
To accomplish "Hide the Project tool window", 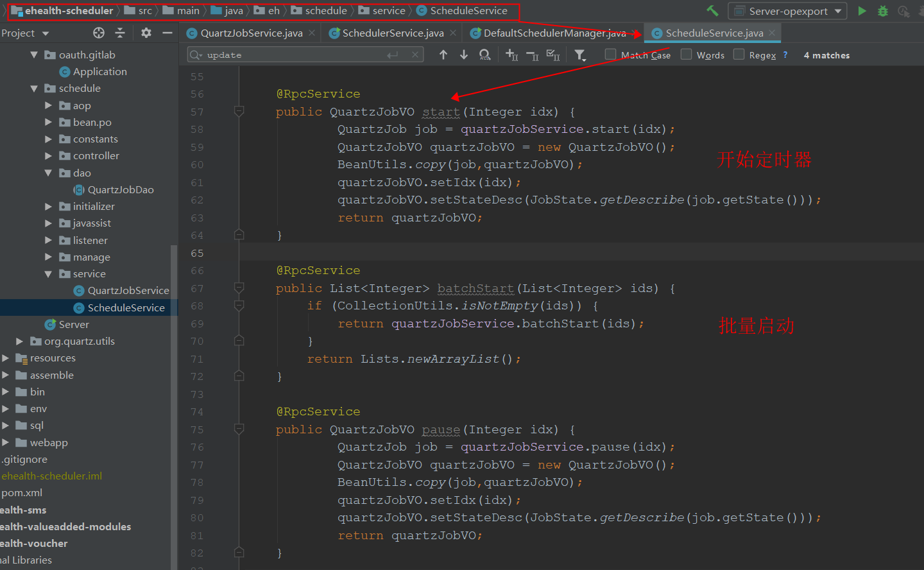I will [167, 33].
